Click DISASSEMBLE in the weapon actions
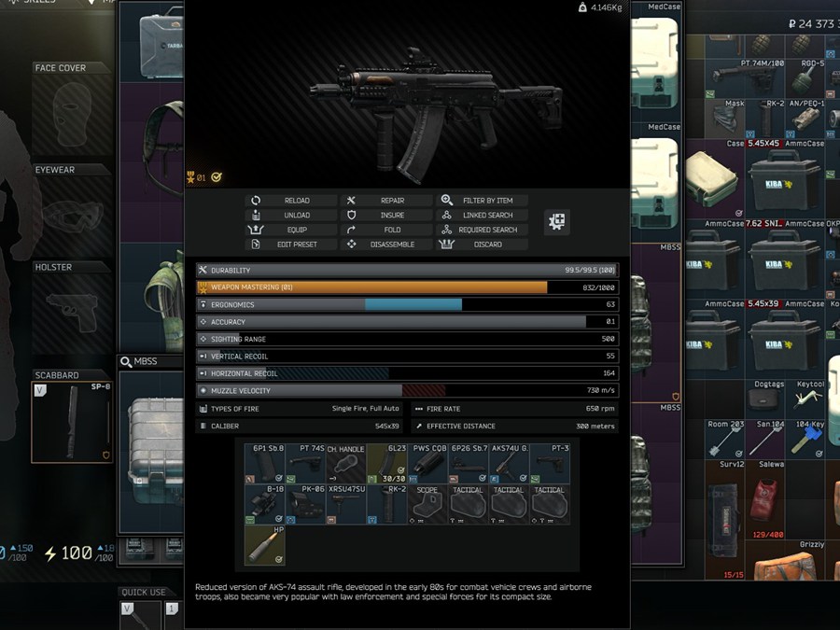 [386, 245]
